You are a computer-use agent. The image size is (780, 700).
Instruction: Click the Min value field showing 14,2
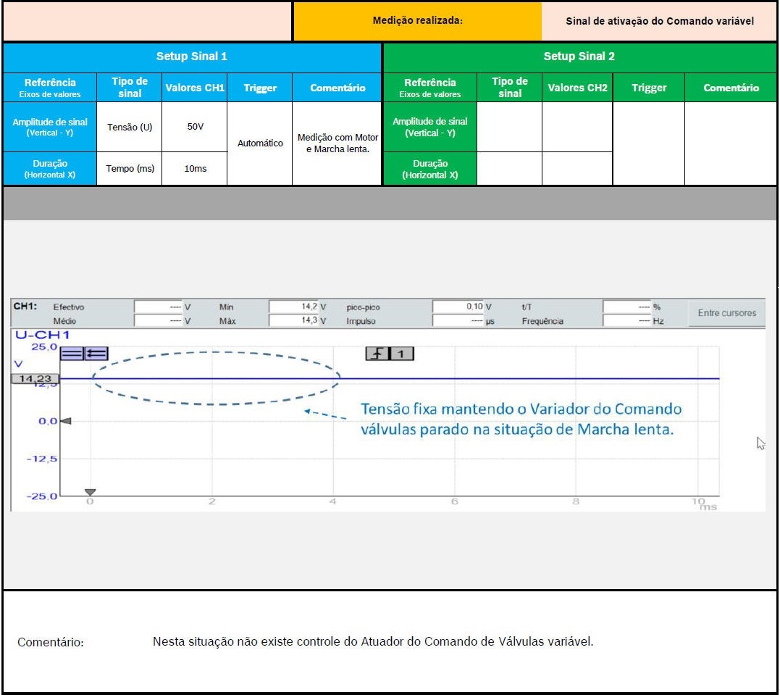(297, 307)
